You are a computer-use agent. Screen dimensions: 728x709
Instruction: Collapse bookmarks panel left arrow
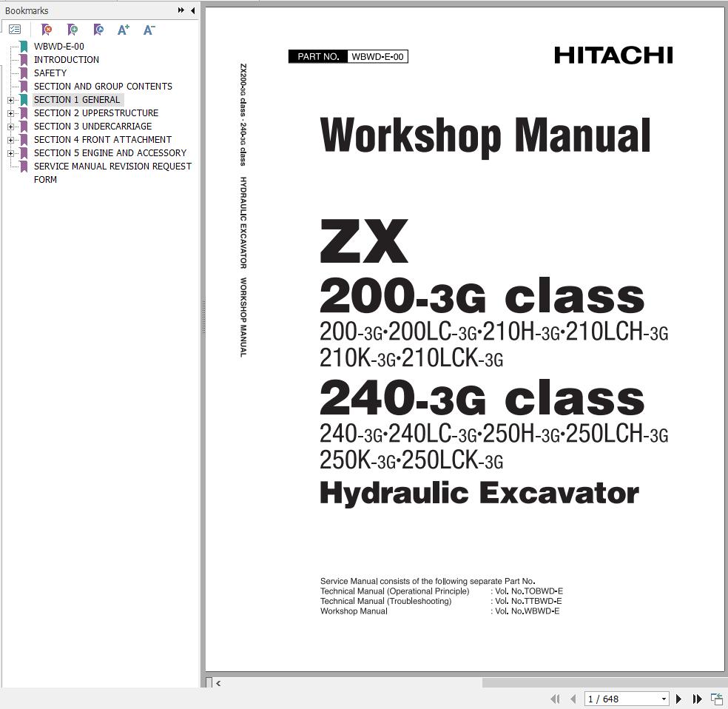(192, 10)
